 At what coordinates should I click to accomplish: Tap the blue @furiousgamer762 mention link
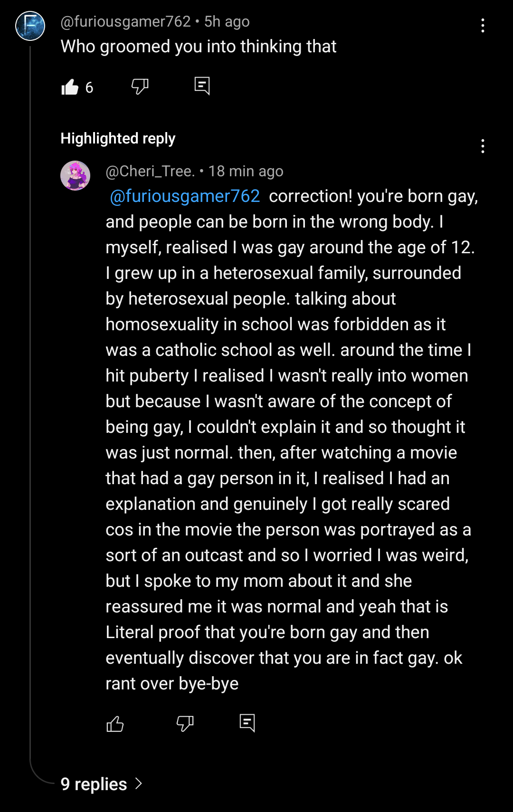point(185,196)
